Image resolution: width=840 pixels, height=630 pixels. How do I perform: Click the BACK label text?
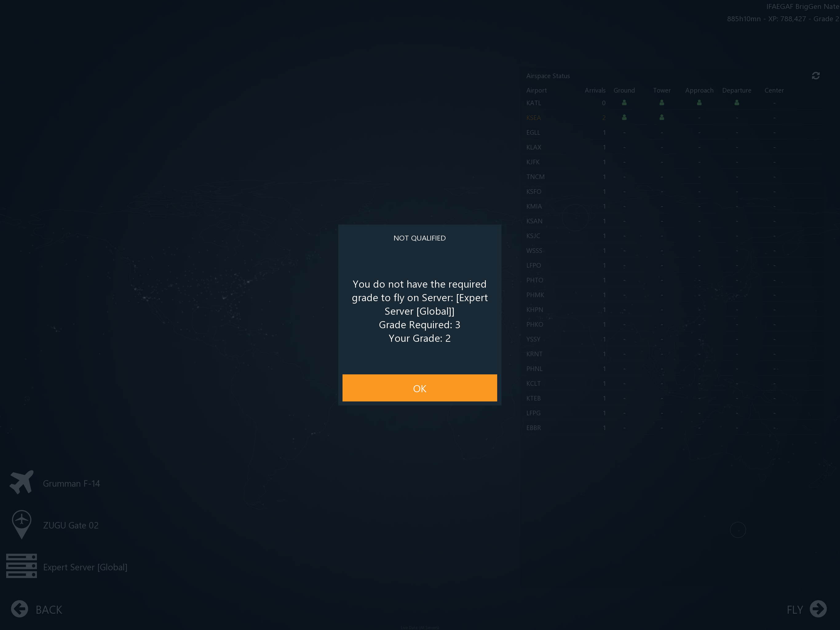[49, 609]
